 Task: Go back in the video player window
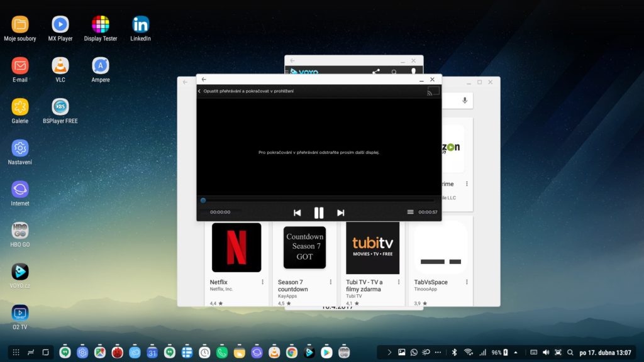pos(204,80)
